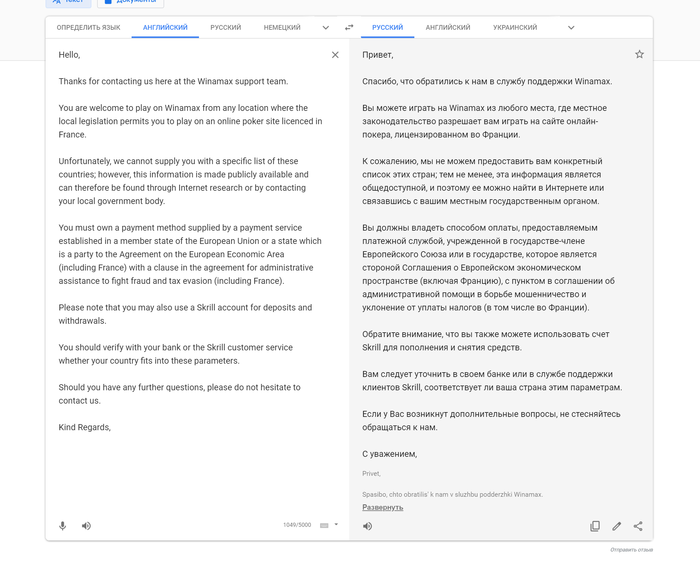
Task: Clear the source text with the X icon
Action: pyautogui.click(x=335, y=55)
